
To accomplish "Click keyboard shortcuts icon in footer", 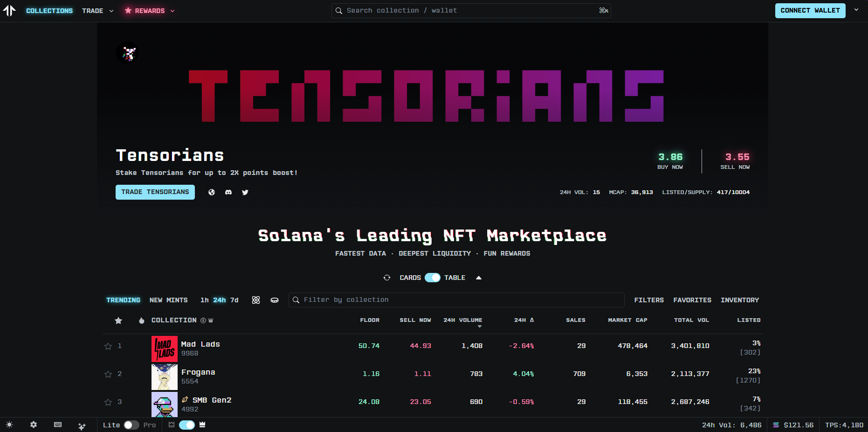I will 58,425.
